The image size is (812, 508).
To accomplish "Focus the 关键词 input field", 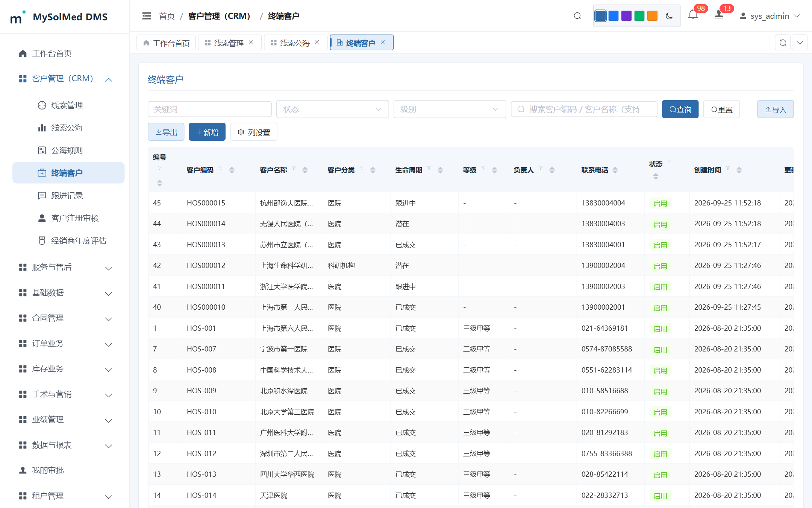I will (x=210, y=109).
